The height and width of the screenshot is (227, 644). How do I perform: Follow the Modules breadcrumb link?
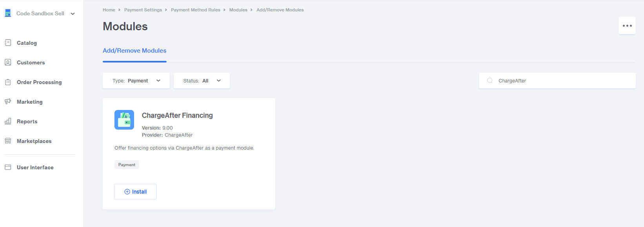(238, 10)
